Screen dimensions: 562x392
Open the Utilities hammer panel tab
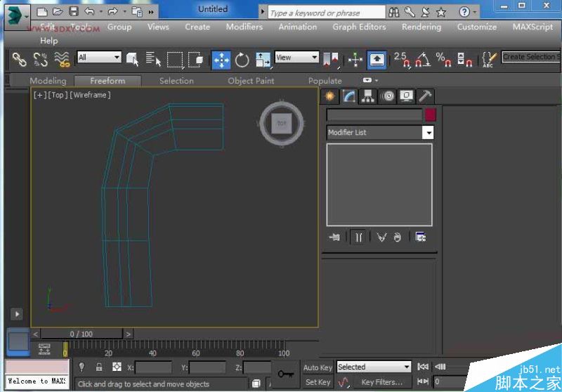(x=426, y=96)
